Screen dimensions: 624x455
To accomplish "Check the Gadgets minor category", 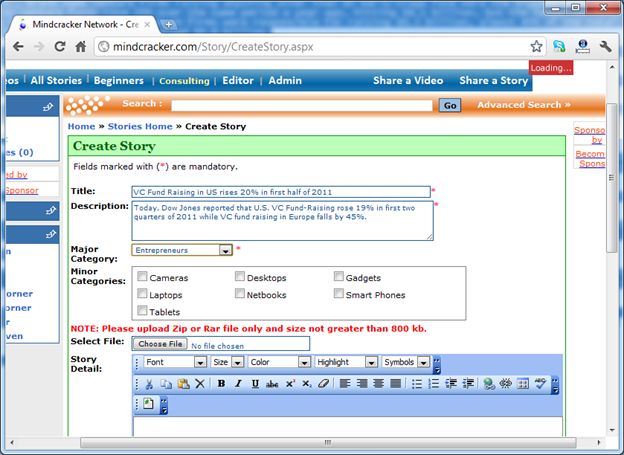I will pos(339,276).
